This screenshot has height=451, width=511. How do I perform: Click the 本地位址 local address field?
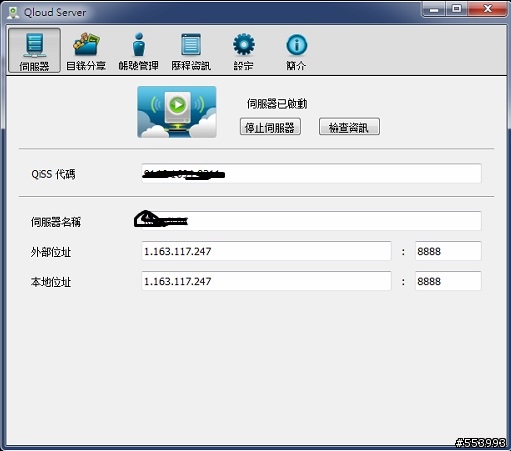pos(266,281)
